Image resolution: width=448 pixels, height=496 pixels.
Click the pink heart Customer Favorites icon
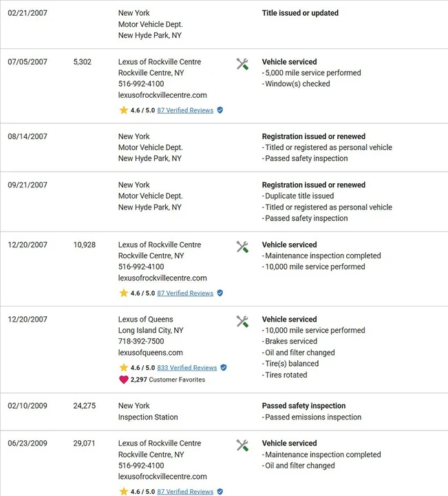point(124,380)
